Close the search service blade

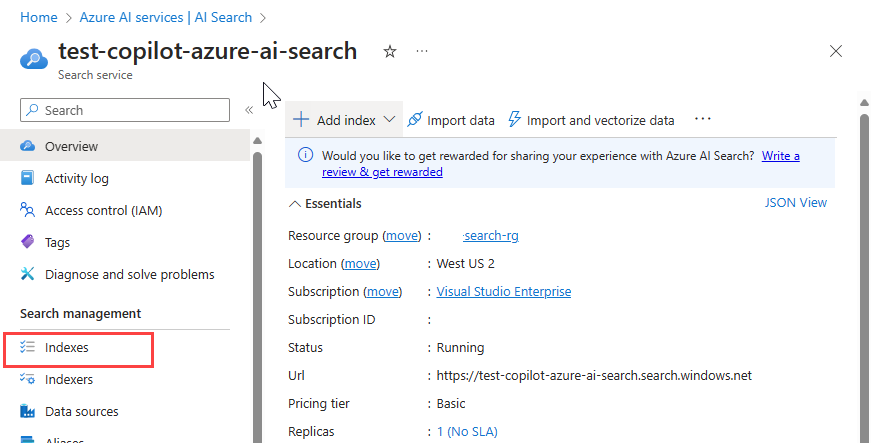[x=835, y=51]
